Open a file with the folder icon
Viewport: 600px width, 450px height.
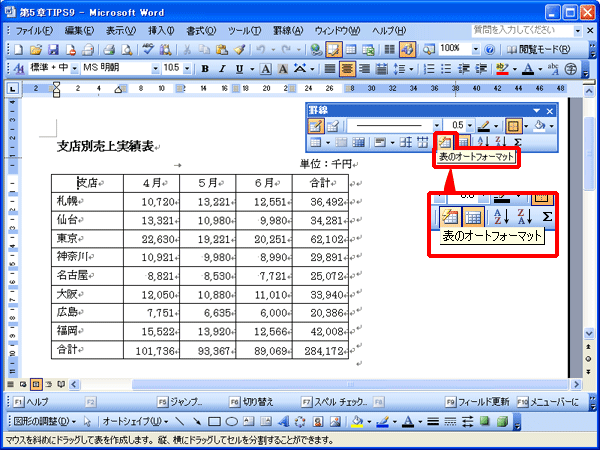click(36, 49)
